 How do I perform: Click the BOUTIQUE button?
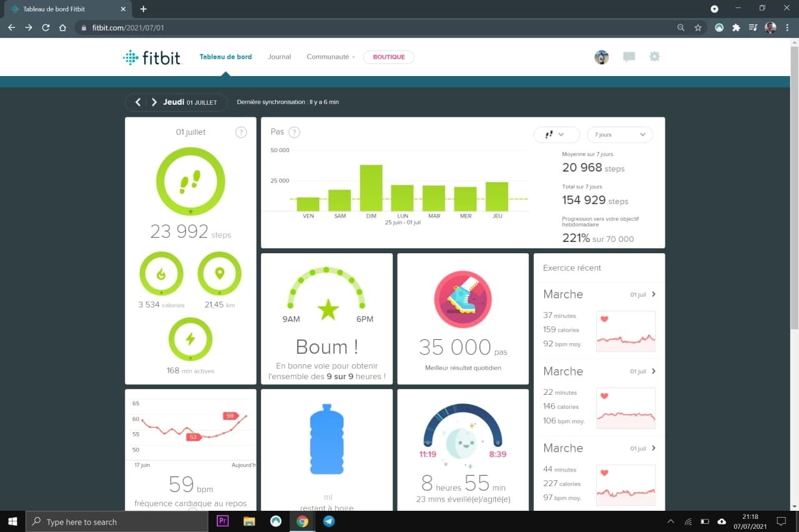pyautogui.click(x=389, y=57)
